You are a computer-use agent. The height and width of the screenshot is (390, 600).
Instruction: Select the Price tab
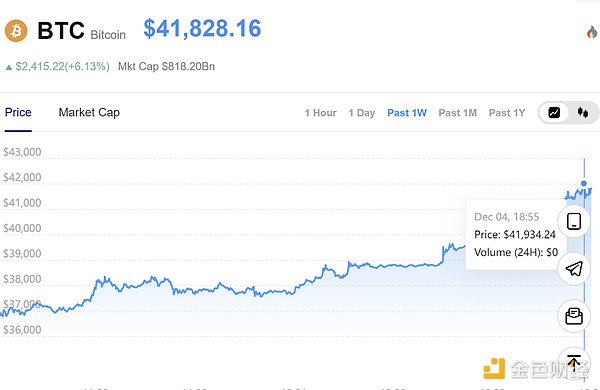pos(18,113)
